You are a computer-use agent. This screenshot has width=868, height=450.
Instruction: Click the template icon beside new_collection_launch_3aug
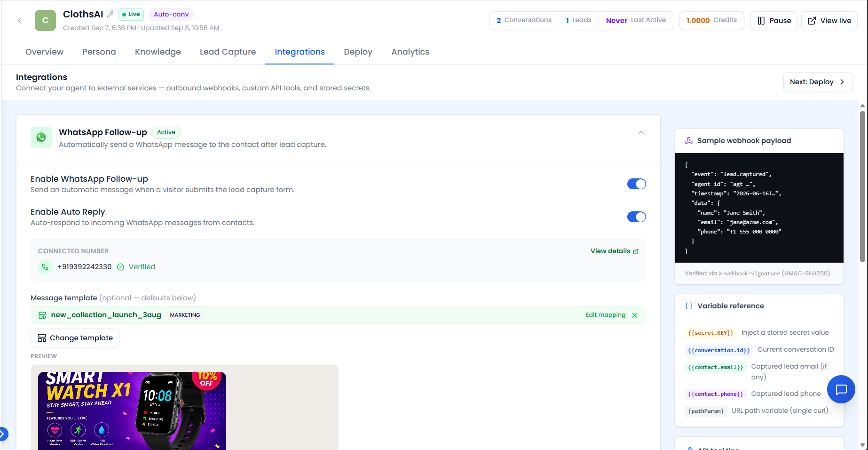42,315
